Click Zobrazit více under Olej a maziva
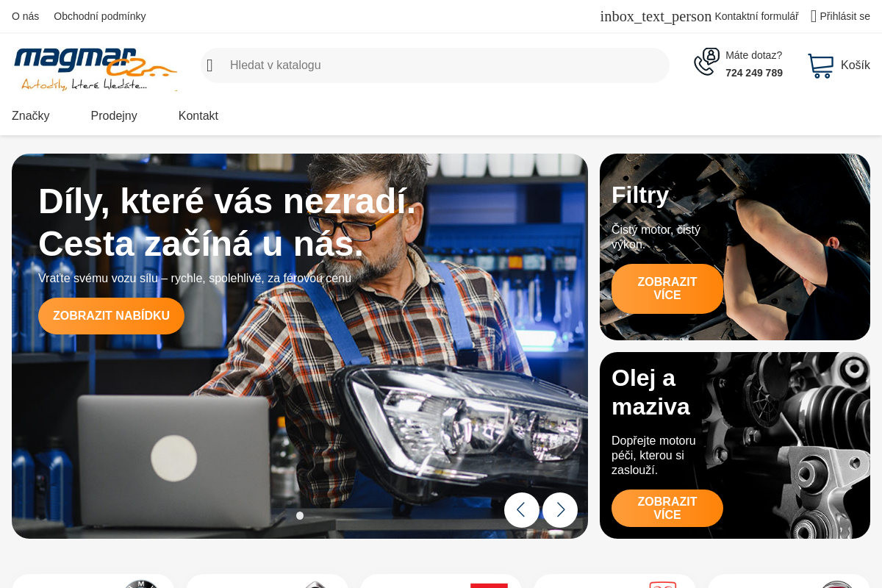This screenshot has height=588, width=882. tap(667, 509)
